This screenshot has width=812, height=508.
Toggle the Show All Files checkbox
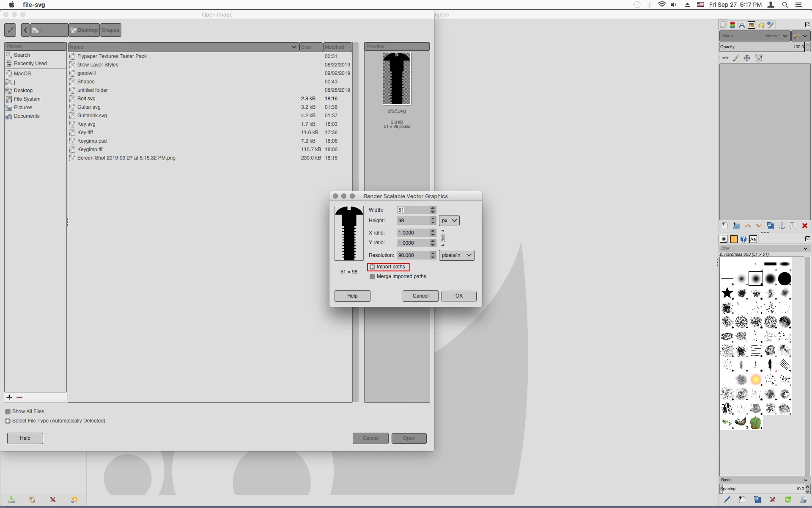[x=8, y=411]
